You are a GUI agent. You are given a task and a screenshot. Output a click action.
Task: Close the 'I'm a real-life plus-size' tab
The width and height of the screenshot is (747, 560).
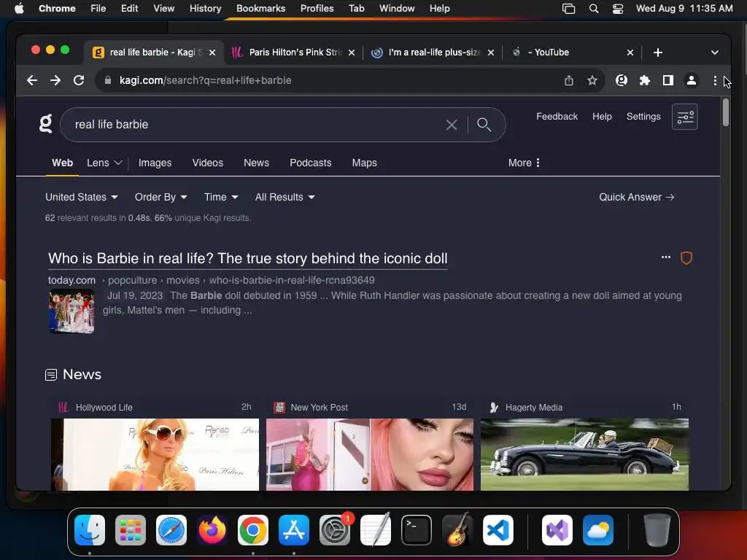pyautogui.click(x=491, y=52)
